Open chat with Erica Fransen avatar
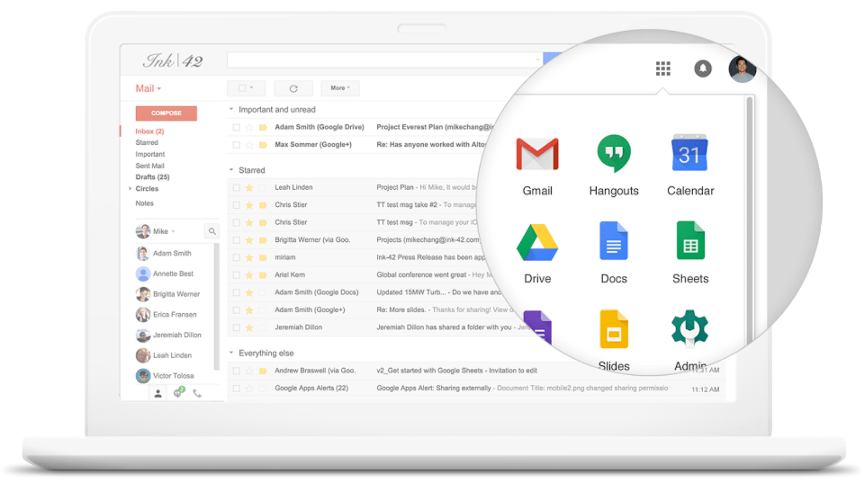The width and height of the screenshot is (864, 504). point(143,314)
